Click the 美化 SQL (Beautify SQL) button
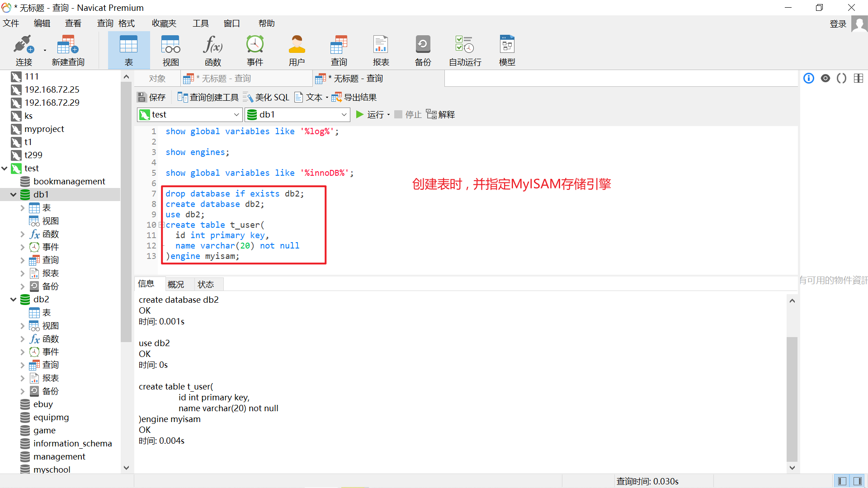This screenshot has height=488, width=868. (x=266, y=98)
